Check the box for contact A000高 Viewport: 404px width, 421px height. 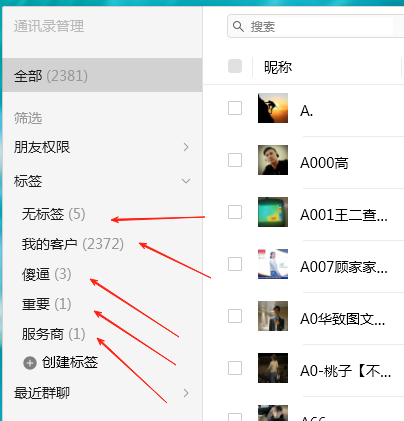pos(235,160)
